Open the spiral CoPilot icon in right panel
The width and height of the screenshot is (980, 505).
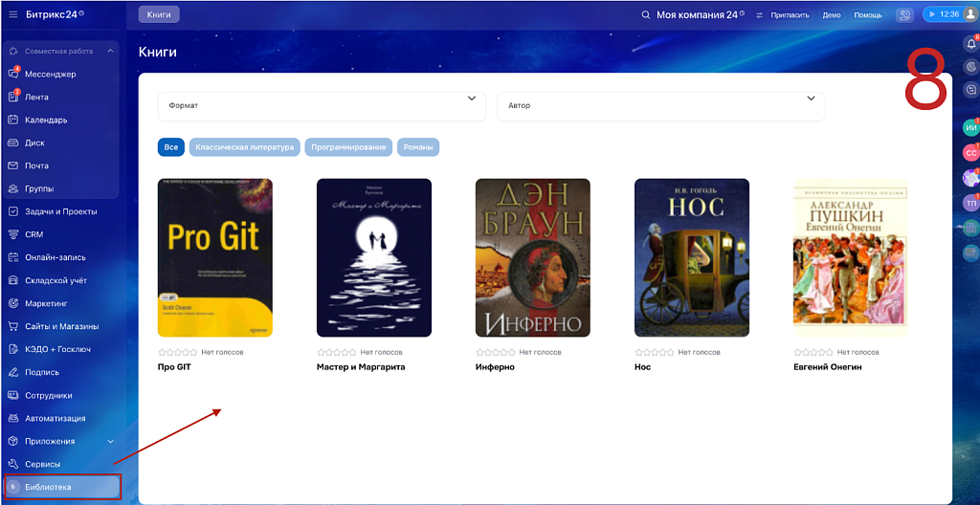coord(970,66)
